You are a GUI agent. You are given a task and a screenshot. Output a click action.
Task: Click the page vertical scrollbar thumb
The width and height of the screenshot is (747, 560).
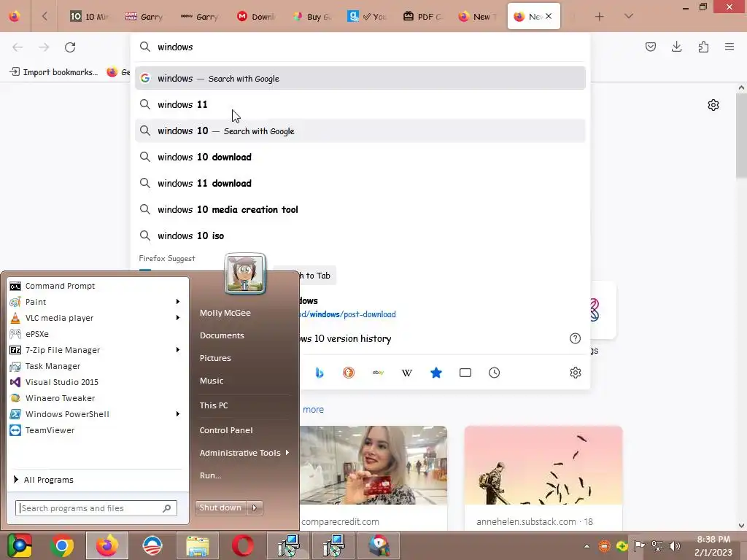[741, 136]
